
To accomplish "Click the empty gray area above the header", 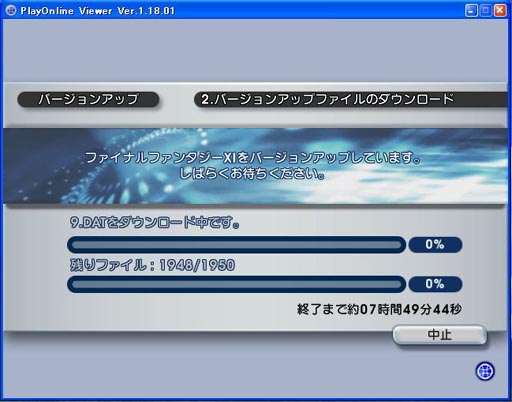I will (255, 50).
